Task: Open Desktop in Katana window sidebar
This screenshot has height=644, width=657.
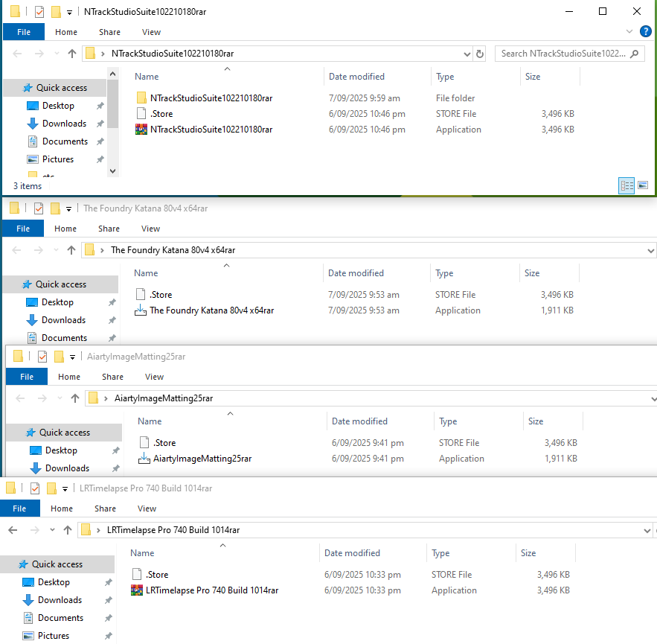Action: coord(57,302)
